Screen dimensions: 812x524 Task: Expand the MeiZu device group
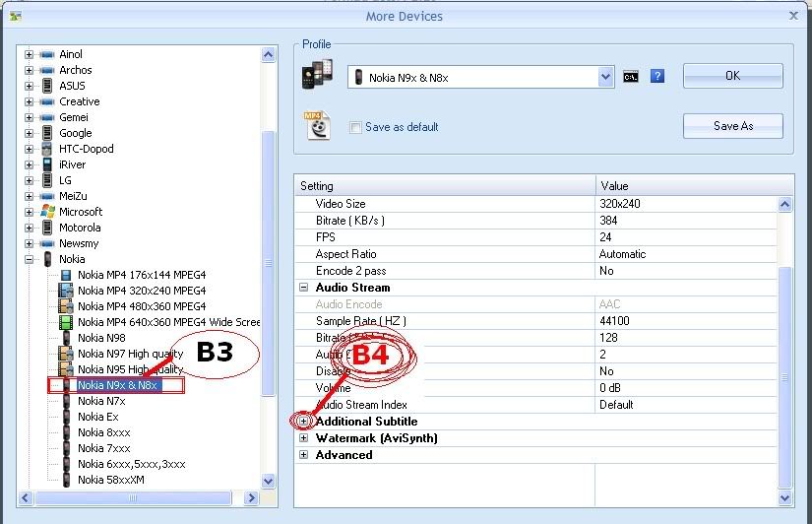point(29,196)
